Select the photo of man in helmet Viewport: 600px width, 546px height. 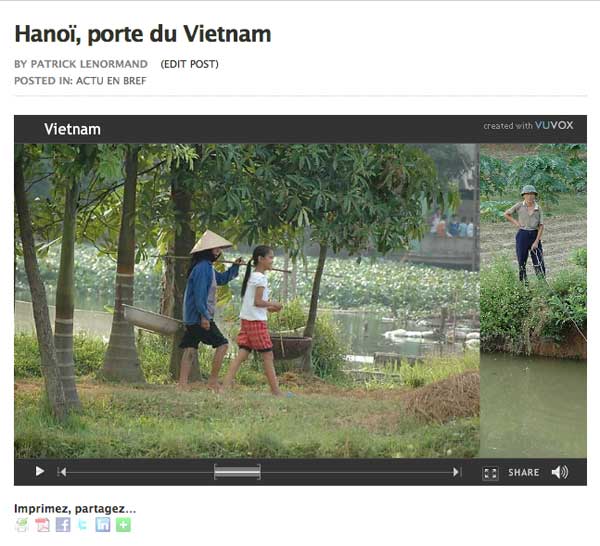533,301
